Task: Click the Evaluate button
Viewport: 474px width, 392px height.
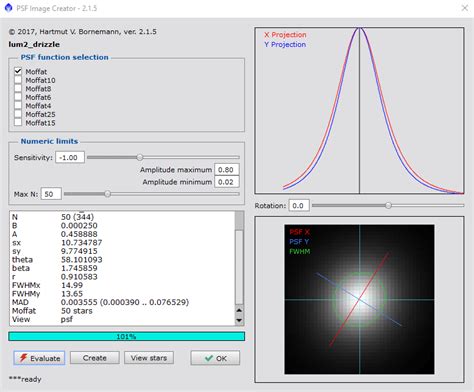Action: tap(39, 358)
